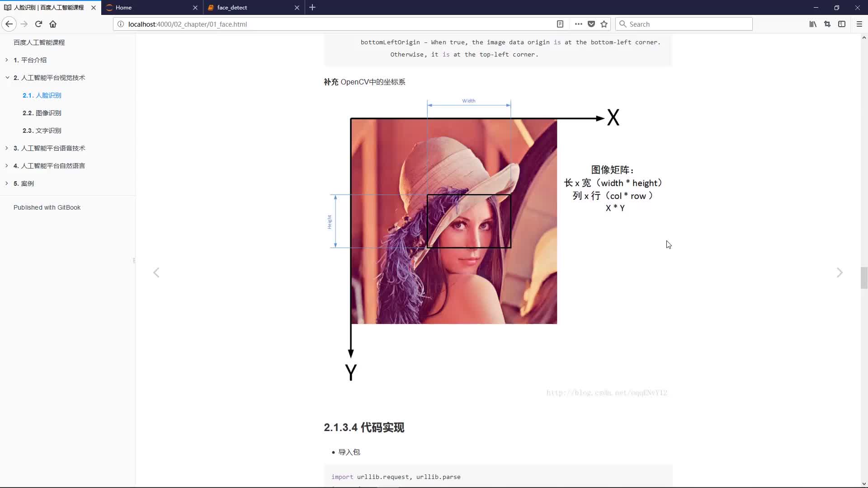Image resolution: width=868 pixels, height=488 pixels.
Task: Toggle the previous page arrow button
Action: pyautogui.click(x=156, y=272)
